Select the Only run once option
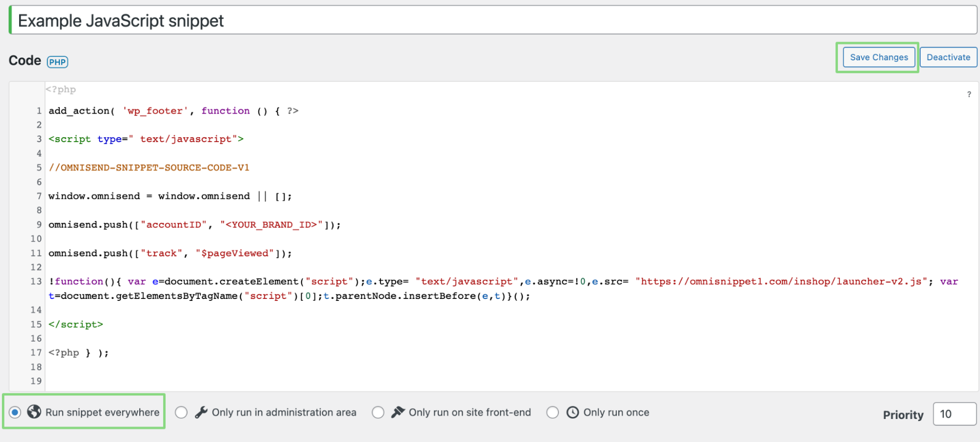 [553, 412]
